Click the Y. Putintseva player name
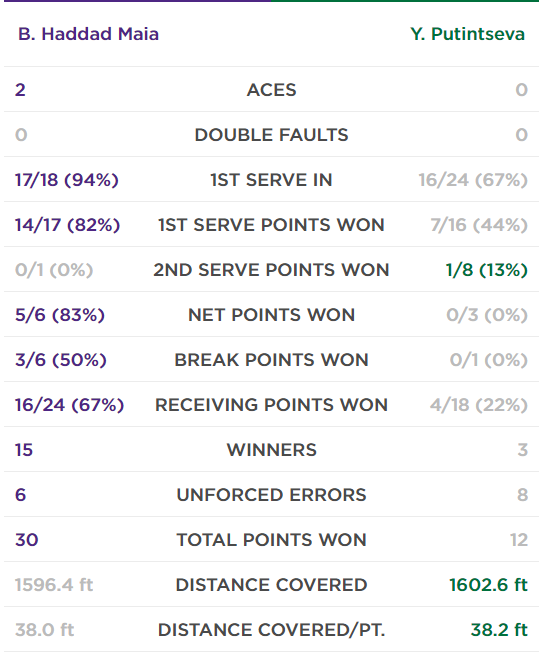Screen dimensions: 546x653 point(467,34)
